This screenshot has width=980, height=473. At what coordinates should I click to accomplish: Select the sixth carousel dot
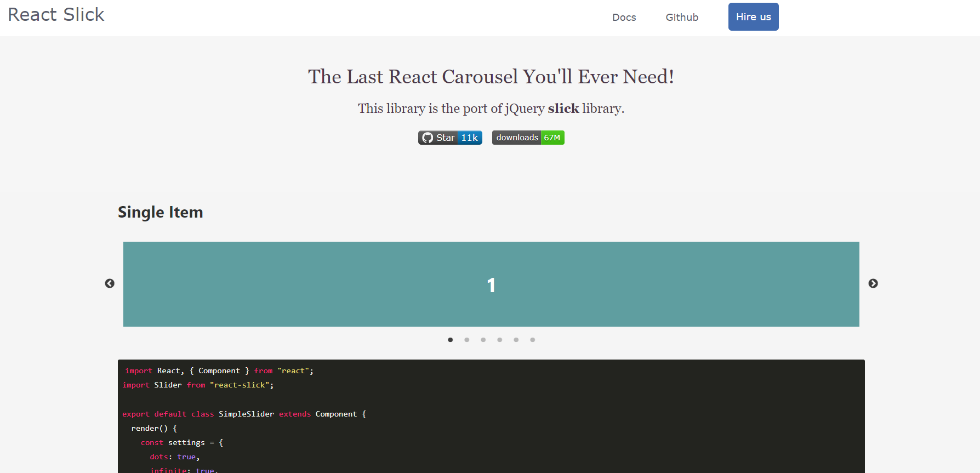coord(533,340)
